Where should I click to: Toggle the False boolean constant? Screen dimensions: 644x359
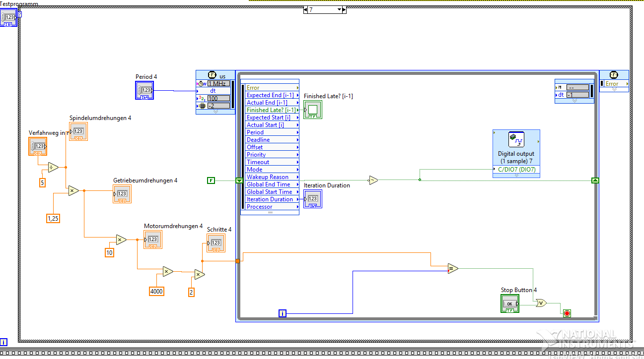coord(211,180)
